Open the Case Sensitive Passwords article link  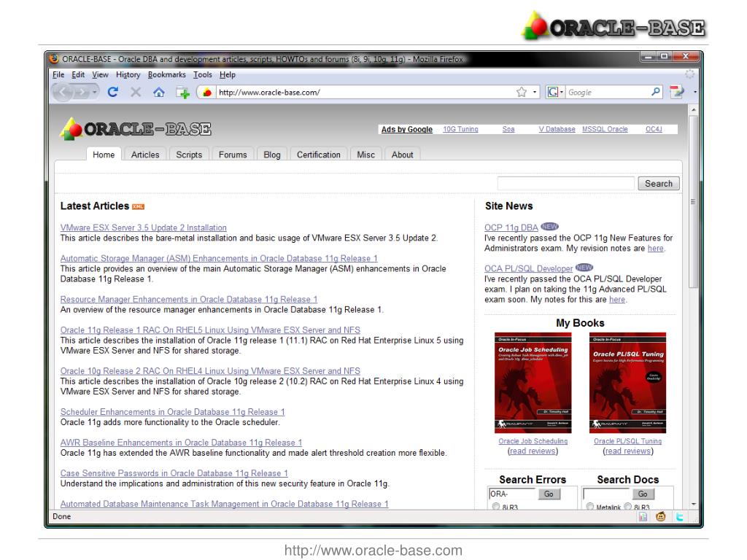point(174,473)
